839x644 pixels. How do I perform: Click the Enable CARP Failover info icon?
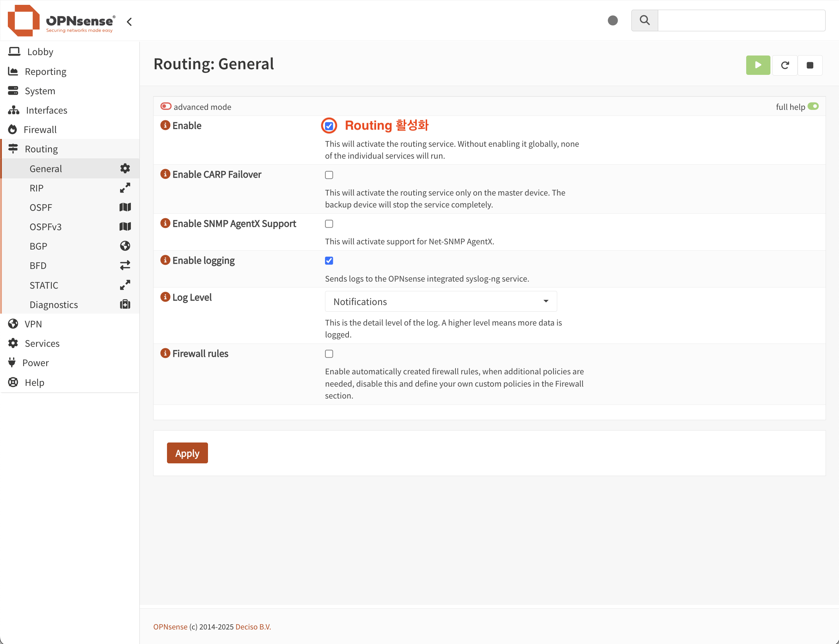point(165,174)
